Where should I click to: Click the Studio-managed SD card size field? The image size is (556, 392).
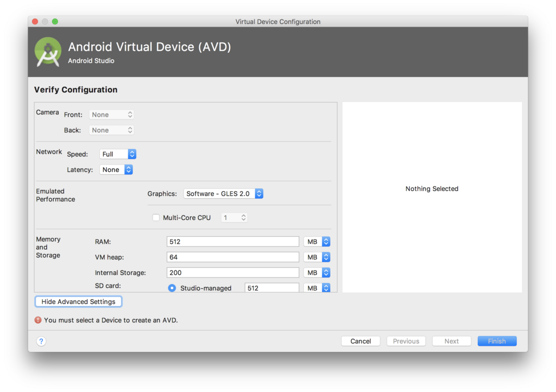click(271, 288)
